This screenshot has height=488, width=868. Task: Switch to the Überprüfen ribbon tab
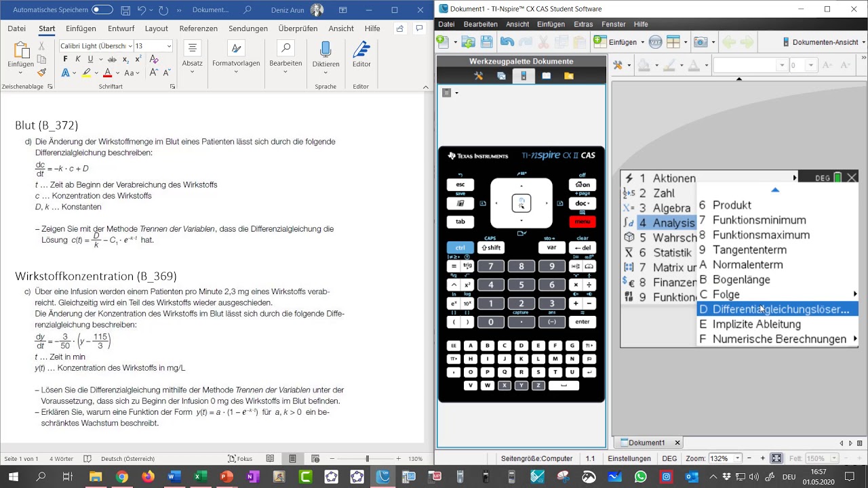coord(298,28)
